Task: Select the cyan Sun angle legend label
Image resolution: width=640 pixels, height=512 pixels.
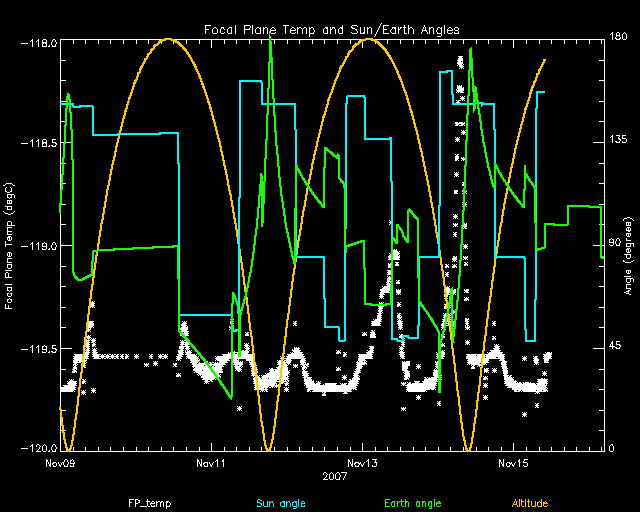Action: pos(280,502)
